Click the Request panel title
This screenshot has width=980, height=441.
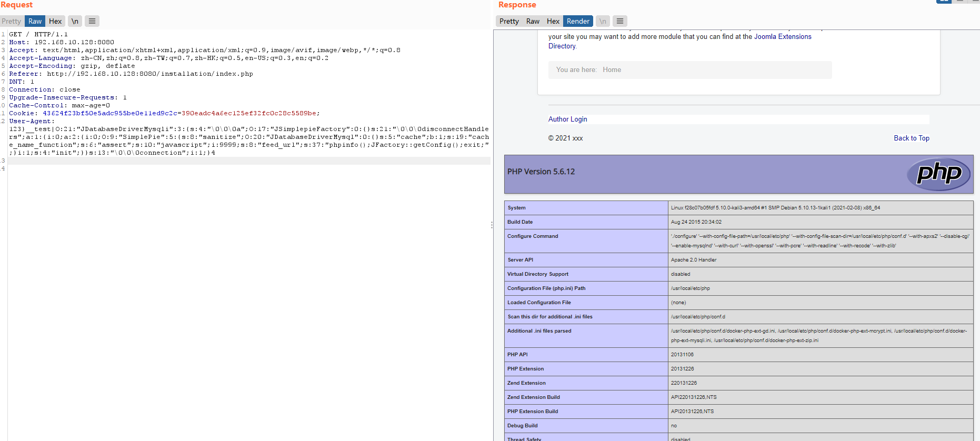coord(16,5)
